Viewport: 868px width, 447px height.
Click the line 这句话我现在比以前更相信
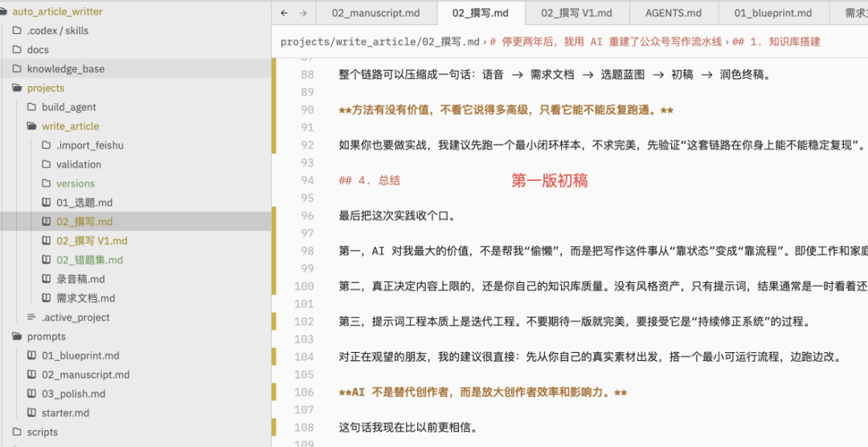(408, 428)
